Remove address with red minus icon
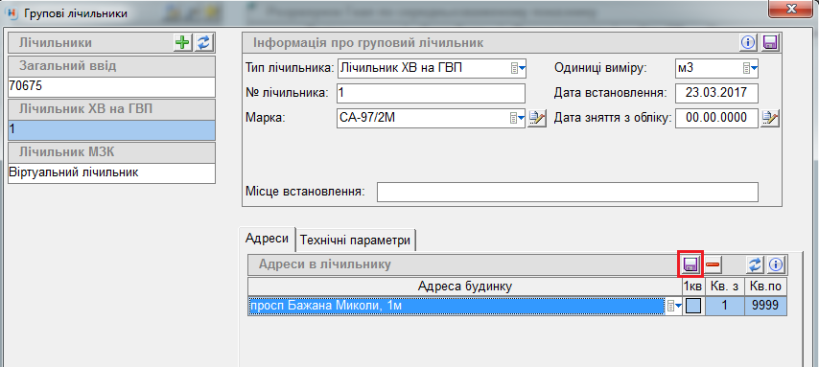Screen dimensions: 819x367 712,265
